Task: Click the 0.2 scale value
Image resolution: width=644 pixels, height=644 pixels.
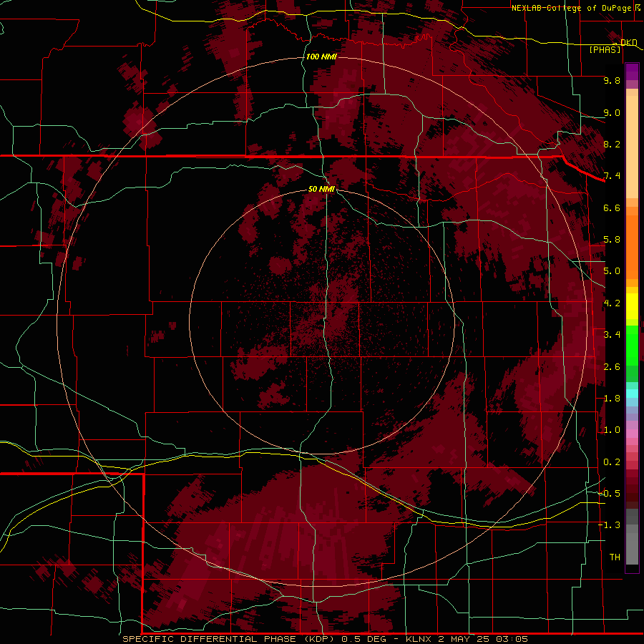Action: [x=612, y=462]
